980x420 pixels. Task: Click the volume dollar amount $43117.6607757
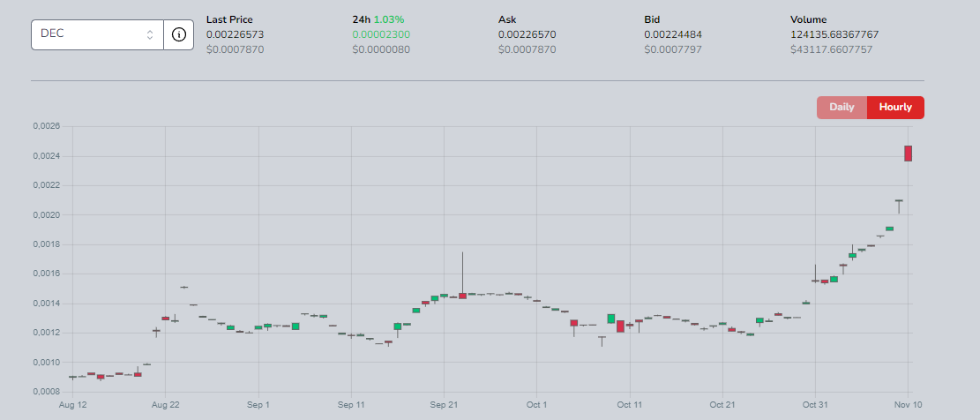coord(831,49)
